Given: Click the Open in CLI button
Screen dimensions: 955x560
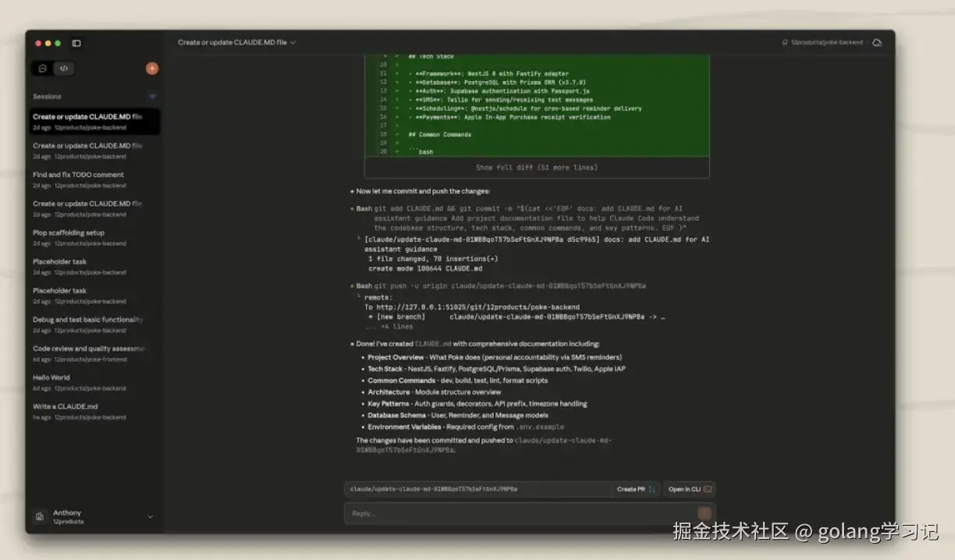Looking at the screenshot, I should [690, 489].
